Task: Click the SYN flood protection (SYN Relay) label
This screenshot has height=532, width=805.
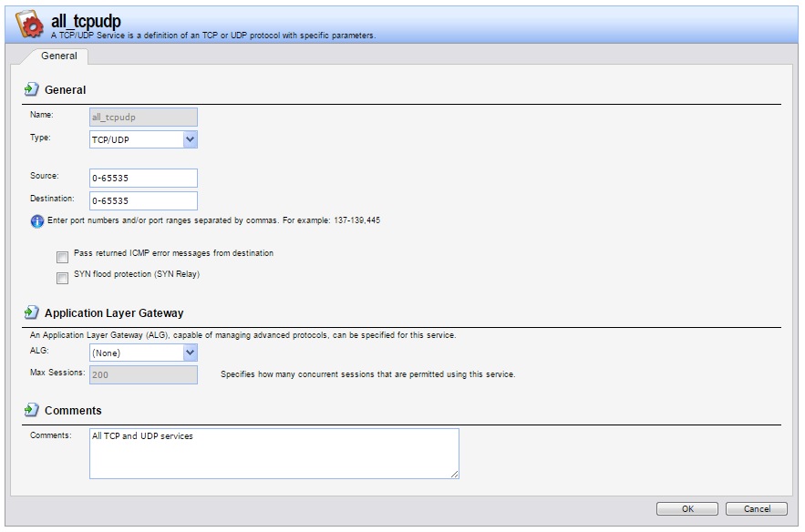Action: click(137, 274)
